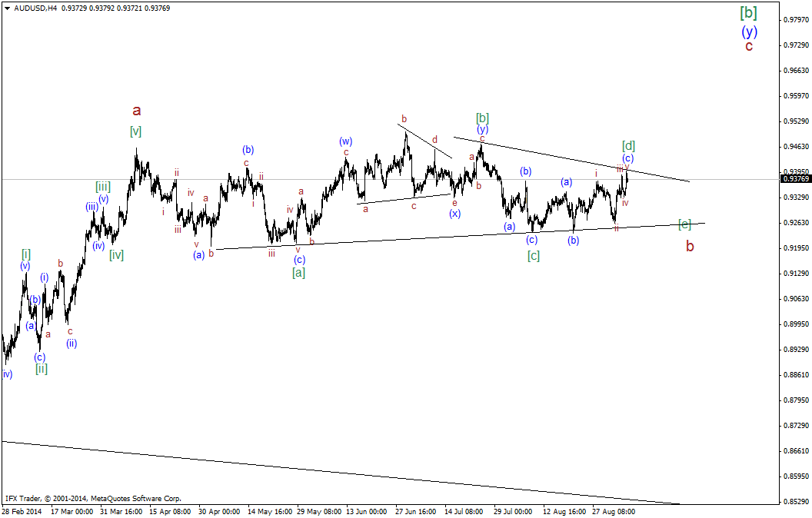Select the green [v] wave label
The image size is (812, 518).
pos(135,131)
